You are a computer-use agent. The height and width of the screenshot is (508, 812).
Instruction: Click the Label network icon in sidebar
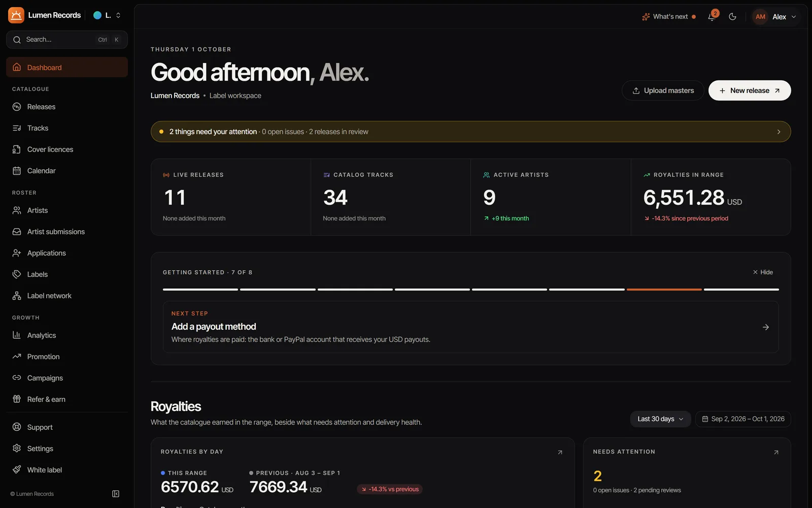coord(17,296)
